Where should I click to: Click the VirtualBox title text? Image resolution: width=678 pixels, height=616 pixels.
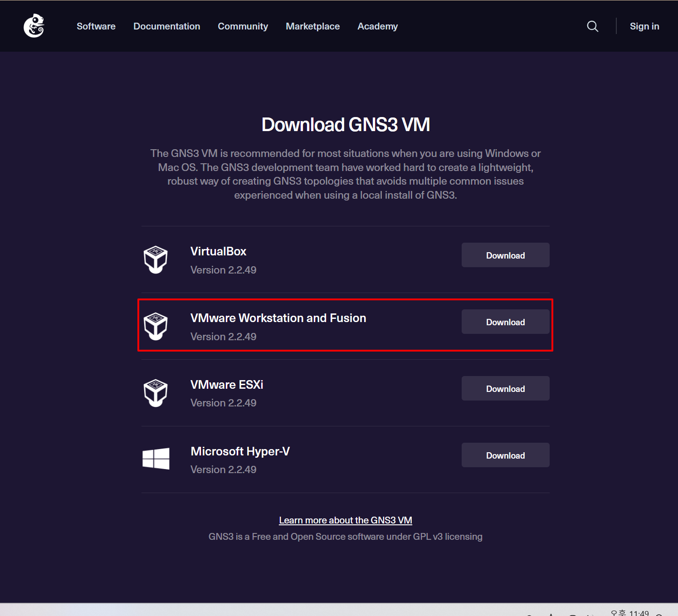[x=218, y=251]
